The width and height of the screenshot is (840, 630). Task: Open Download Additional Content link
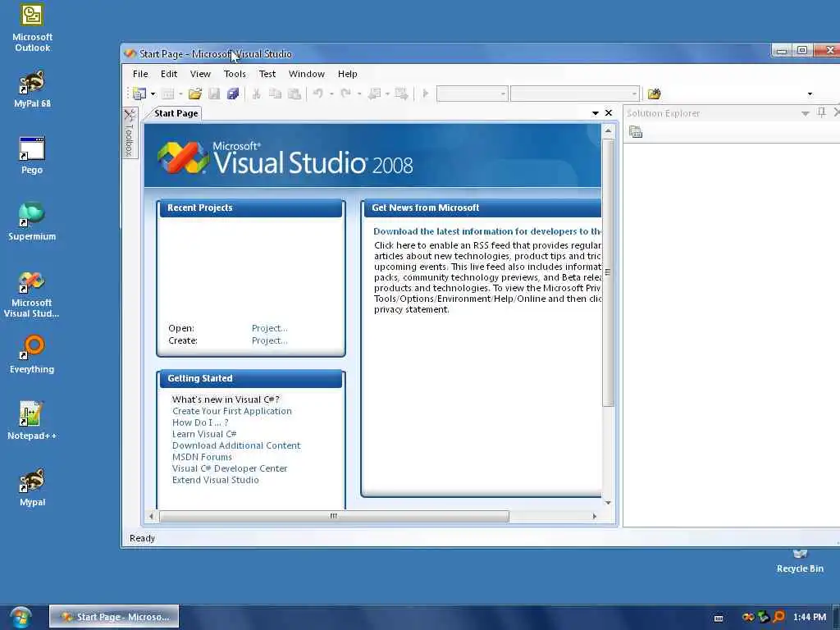(236, 445)
